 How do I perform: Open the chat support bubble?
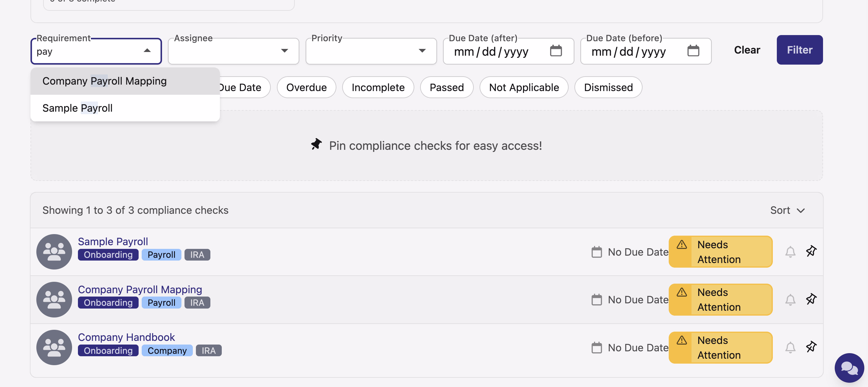coord(849,368)
